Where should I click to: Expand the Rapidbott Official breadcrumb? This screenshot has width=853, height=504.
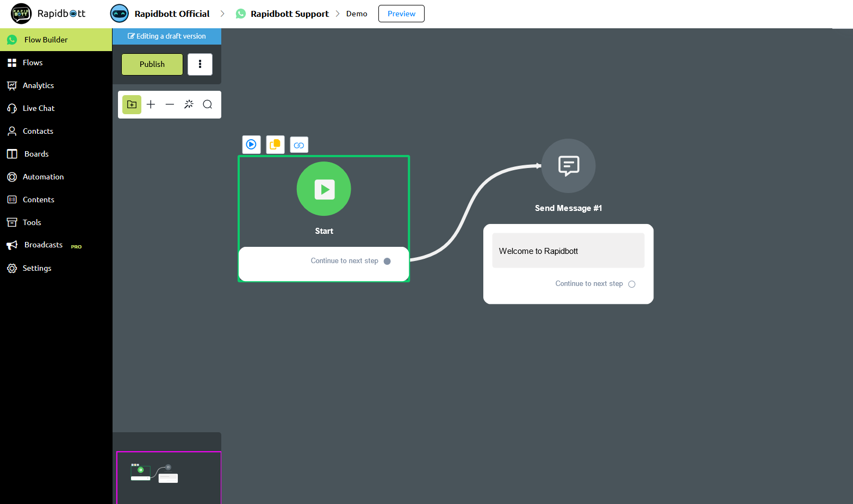click(x=172, y=14)
